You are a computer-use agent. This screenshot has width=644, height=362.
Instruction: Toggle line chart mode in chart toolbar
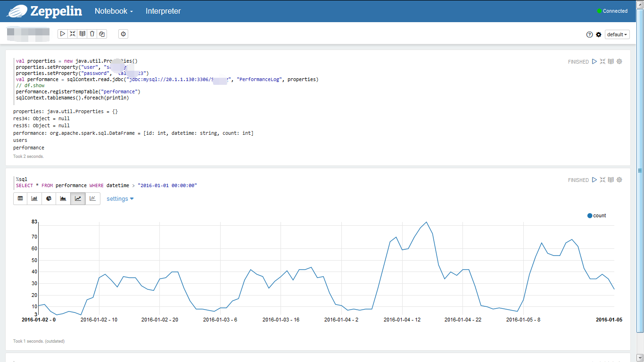(x=78, y=198)
